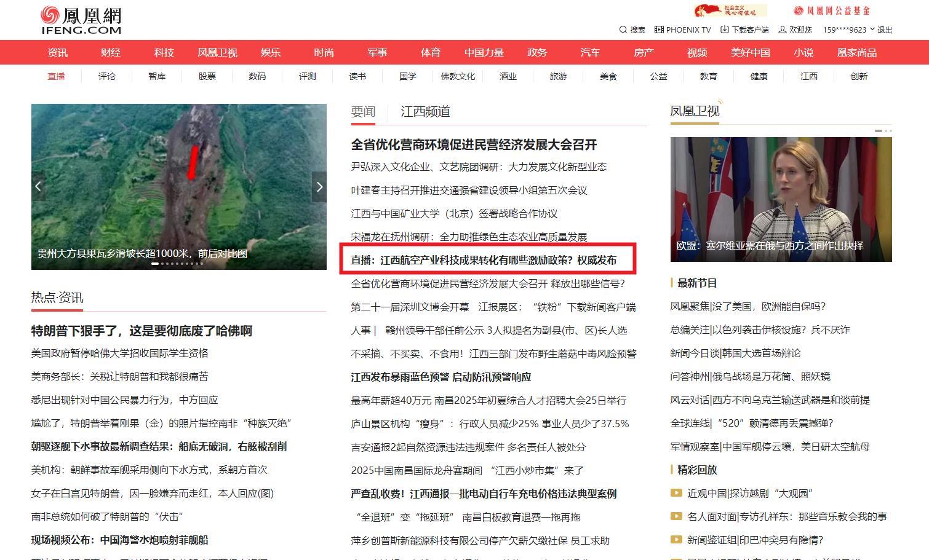
Task: Open 凰家尚品 in main navigation
Action: [x=857, y=52]
